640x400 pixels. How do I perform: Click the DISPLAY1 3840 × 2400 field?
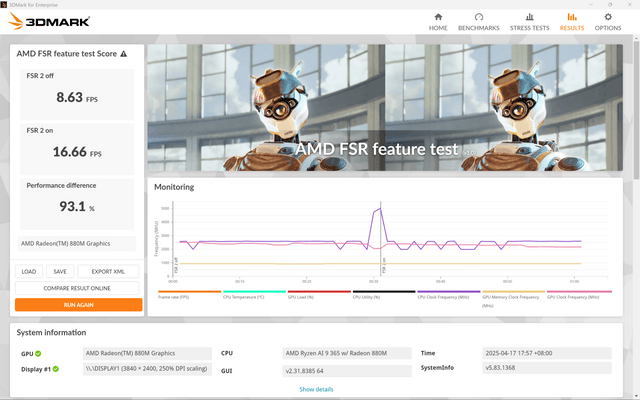147,369
